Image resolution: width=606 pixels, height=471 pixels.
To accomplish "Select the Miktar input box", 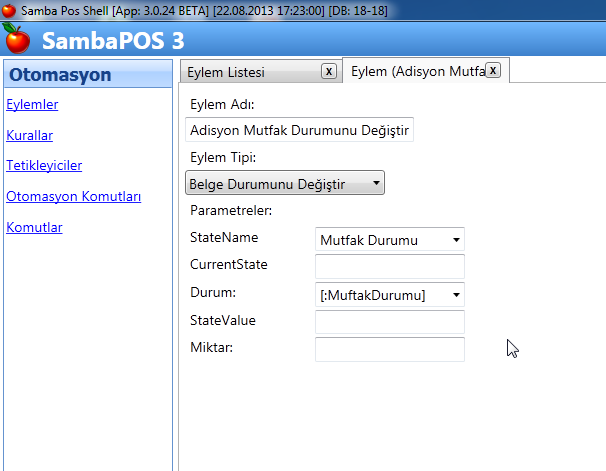I will (390, 348).
